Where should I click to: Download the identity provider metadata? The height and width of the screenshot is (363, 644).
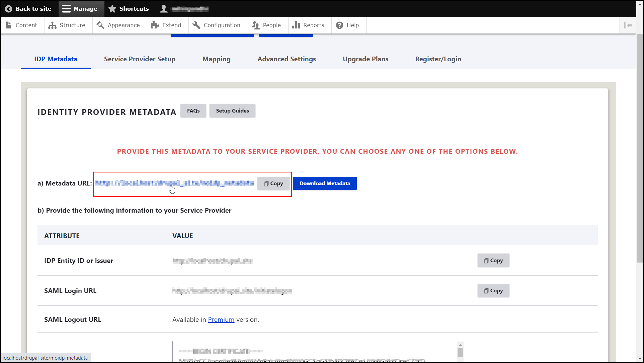pos(324,183)
